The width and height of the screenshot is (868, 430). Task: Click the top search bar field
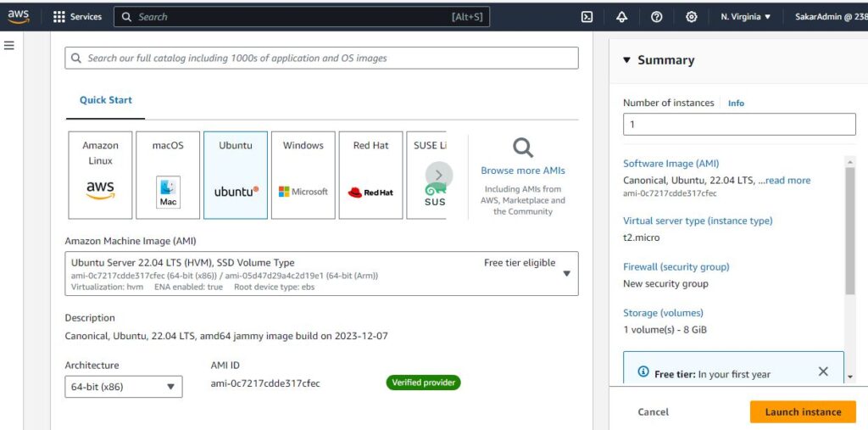(x=302, y=17)
